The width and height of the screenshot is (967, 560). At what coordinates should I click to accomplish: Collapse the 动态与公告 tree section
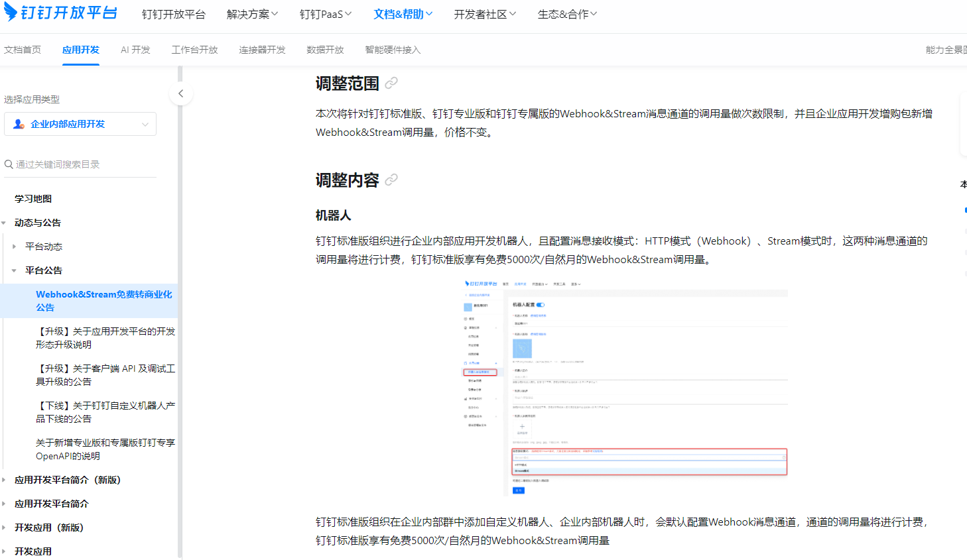tap(4, 223)
